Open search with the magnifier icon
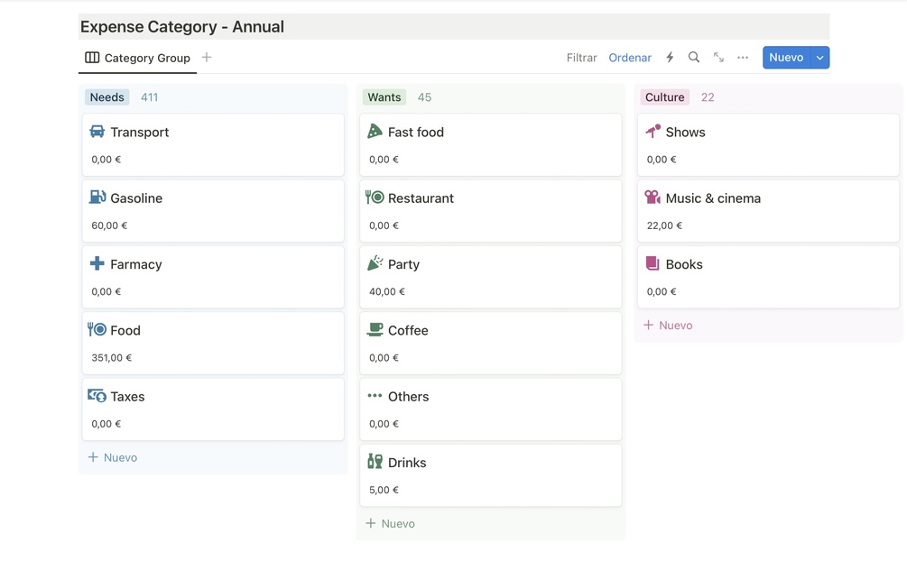Viewport: 907px width, 588px height. (694, 58)
